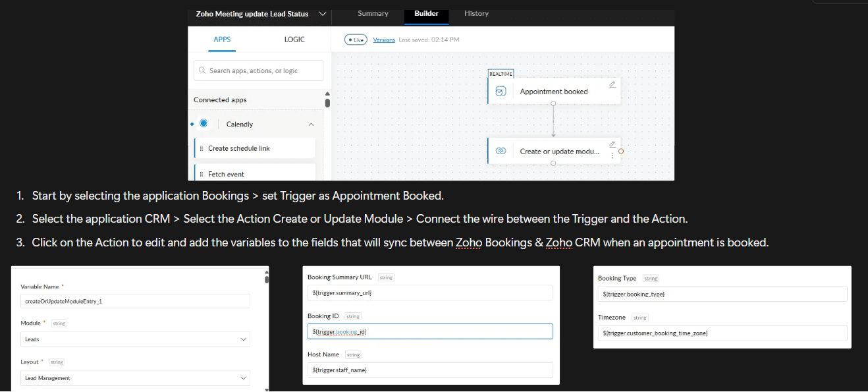The height and width of the screenshot is (392, 868).
Task: Click the Bookings trigger icon inside Appointment booked card
Action: click(x=501, y=90)
